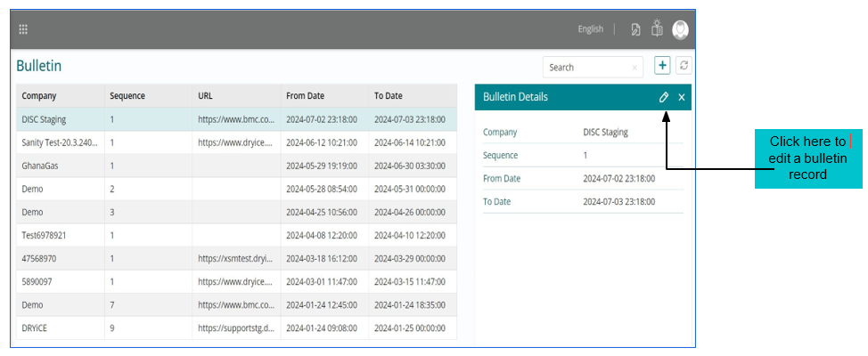
Task: Sort by the To Date column header
Action: [x=389, y=96]
